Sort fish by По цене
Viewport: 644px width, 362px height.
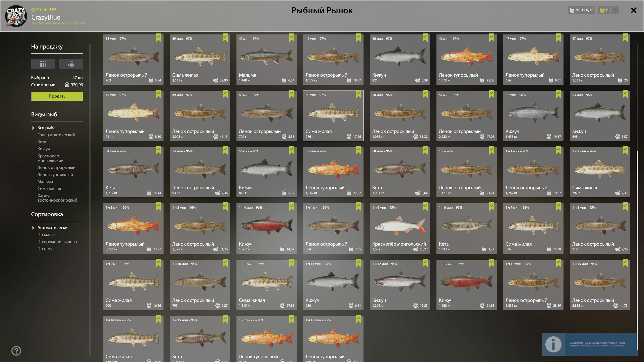46,249
